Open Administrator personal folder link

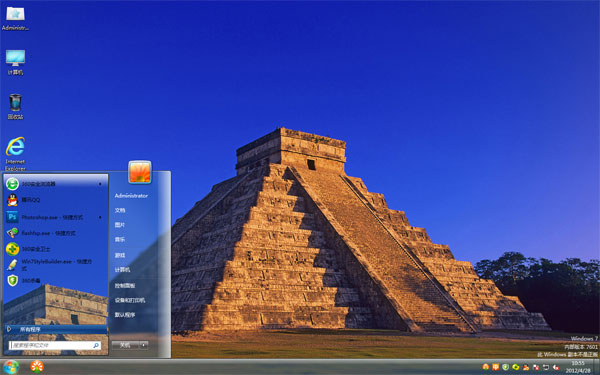point(131,196)
